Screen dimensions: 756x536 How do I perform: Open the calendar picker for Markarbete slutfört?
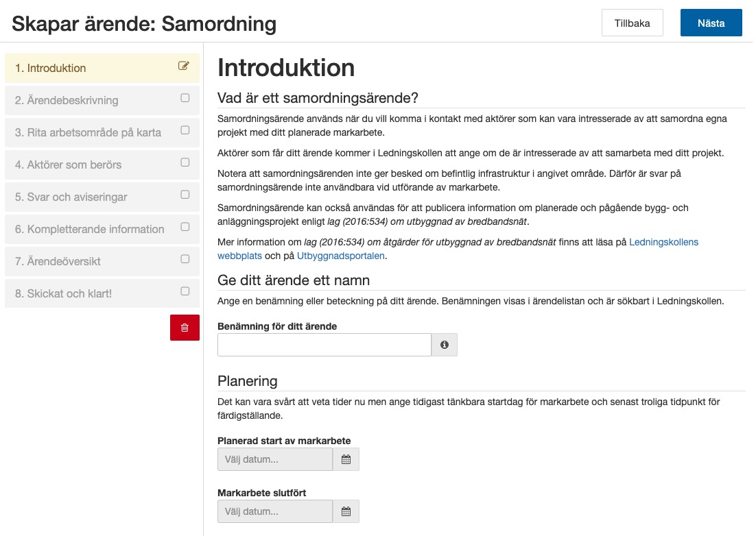(346, 511)
